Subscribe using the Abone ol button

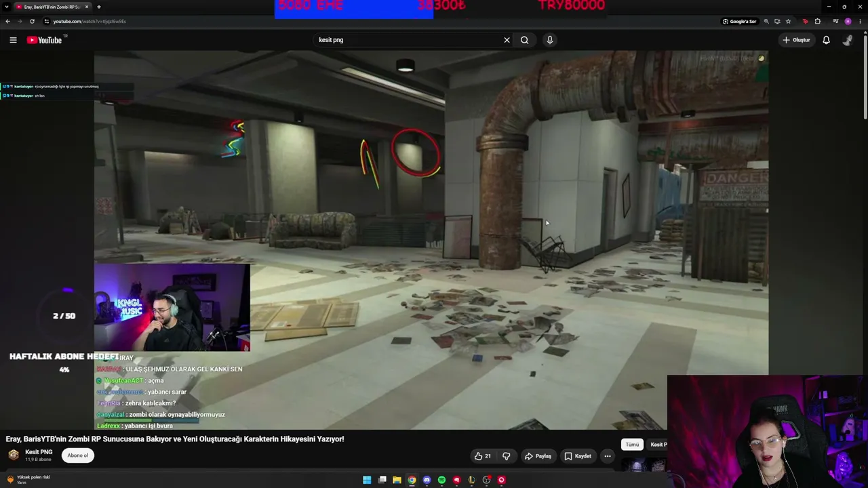78,455
